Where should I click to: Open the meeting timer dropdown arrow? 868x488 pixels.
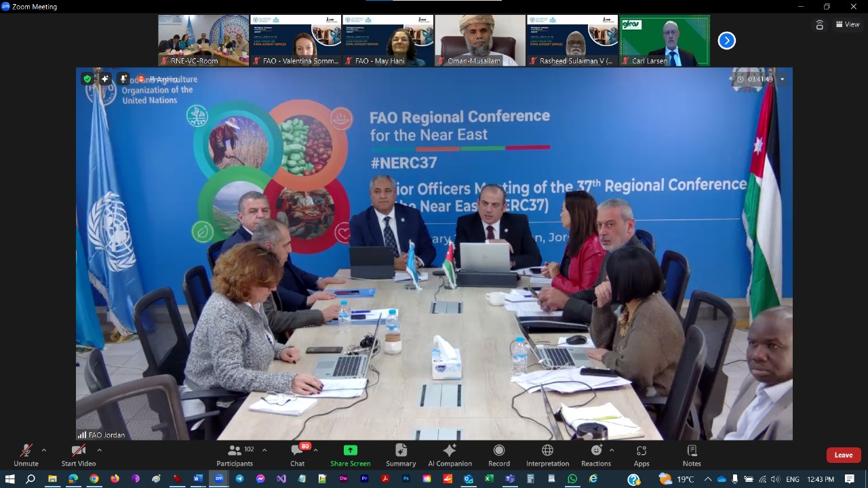coord(782,79)
